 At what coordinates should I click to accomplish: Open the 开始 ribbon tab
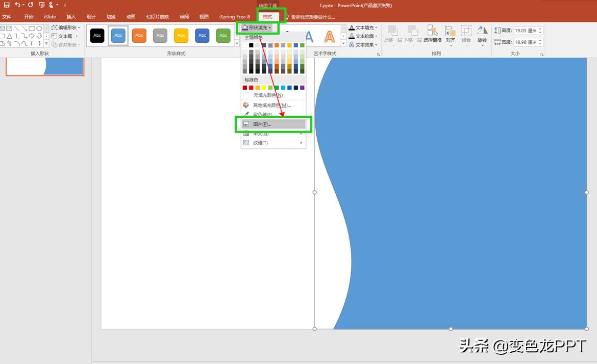pyautogui.click(x=29, y=17)
